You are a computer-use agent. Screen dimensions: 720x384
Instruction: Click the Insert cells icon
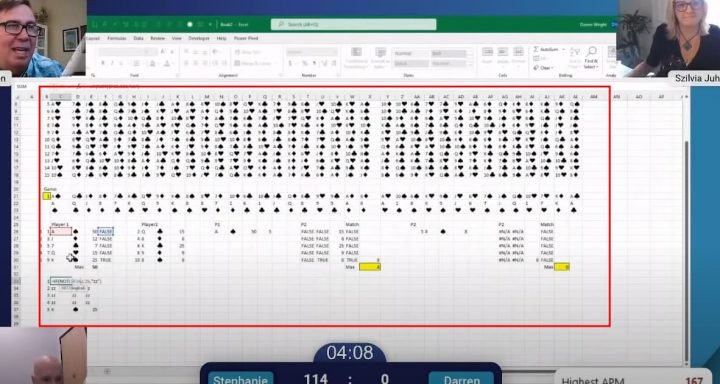[x=488, y=52]
